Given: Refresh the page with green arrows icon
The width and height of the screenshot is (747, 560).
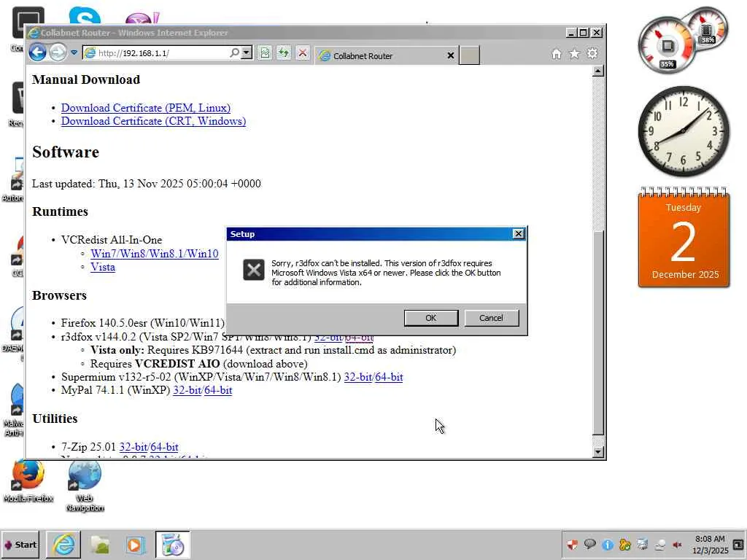Looking at the screenshot, I should pos(284,52).
